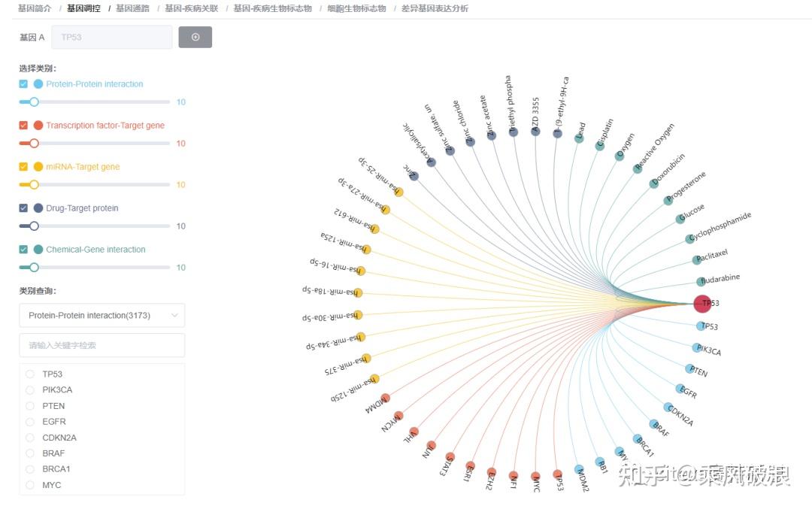
Task: Switch to the 基因通路 tab
Action: (x=132, y=8)
